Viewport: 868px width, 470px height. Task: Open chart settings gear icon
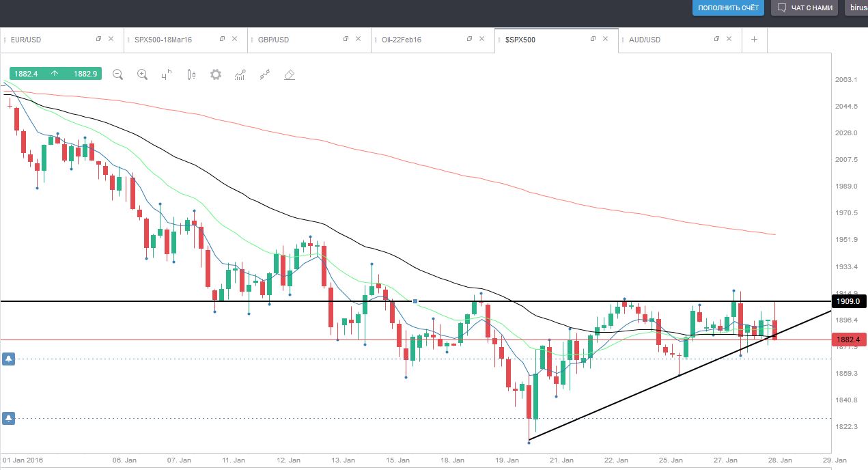216,74
